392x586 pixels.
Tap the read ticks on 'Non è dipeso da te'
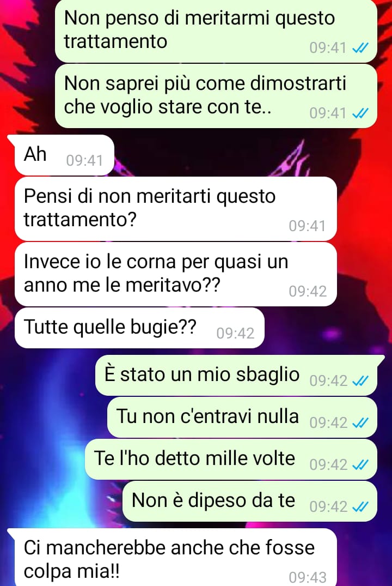[x=360, y=506]
